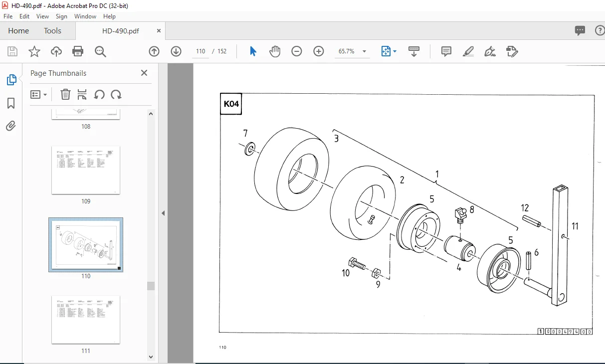
Task: Click the scrolling mode keyboard icon
Action: coord(413,51)
